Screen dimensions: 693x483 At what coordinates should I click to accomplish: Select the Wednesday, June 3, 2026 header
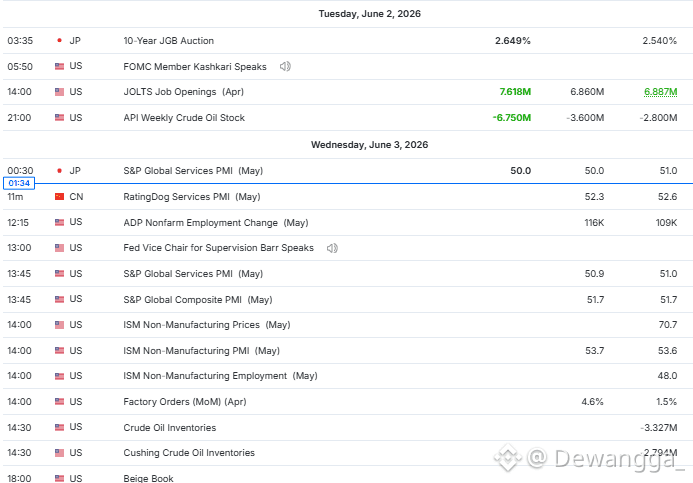tap(369, 145)
